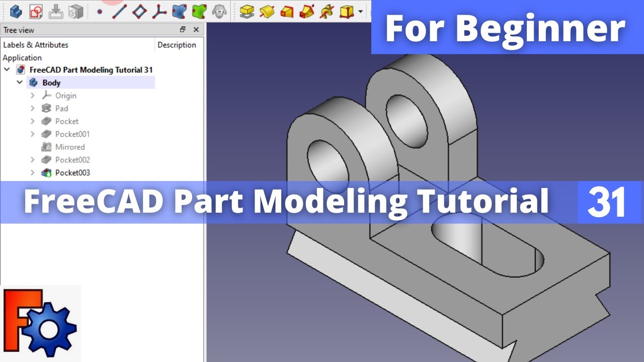Select the Pocket001 feature in tree

click(x=72, y=134)
